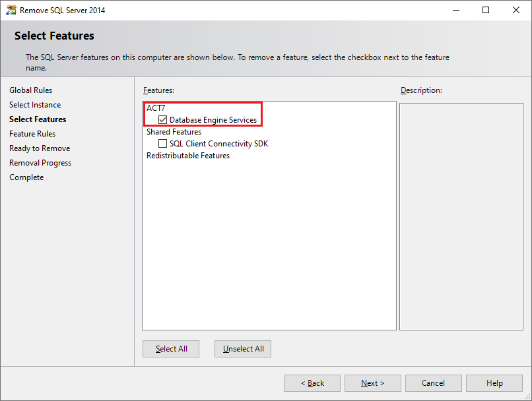Open the Select Instance step
This screenshot has height=401, width=532.
click(x=34, y=104)
